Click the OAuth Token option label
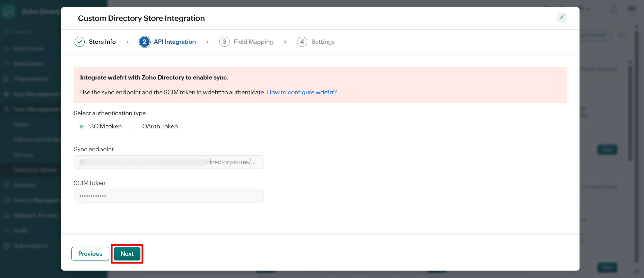The height and width of the screenshot is (278, 644). 160,126
